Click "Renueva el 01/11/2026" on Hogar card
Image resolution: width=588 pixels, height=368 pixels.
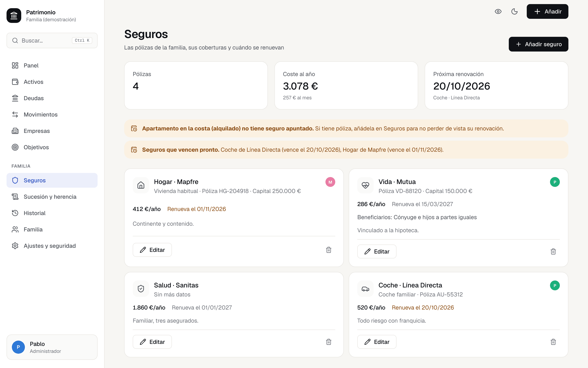[197, 209]
